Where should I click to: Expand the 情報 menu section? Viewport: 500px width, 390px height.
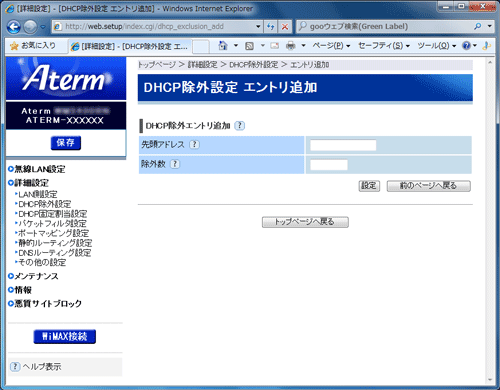[20, 290]
